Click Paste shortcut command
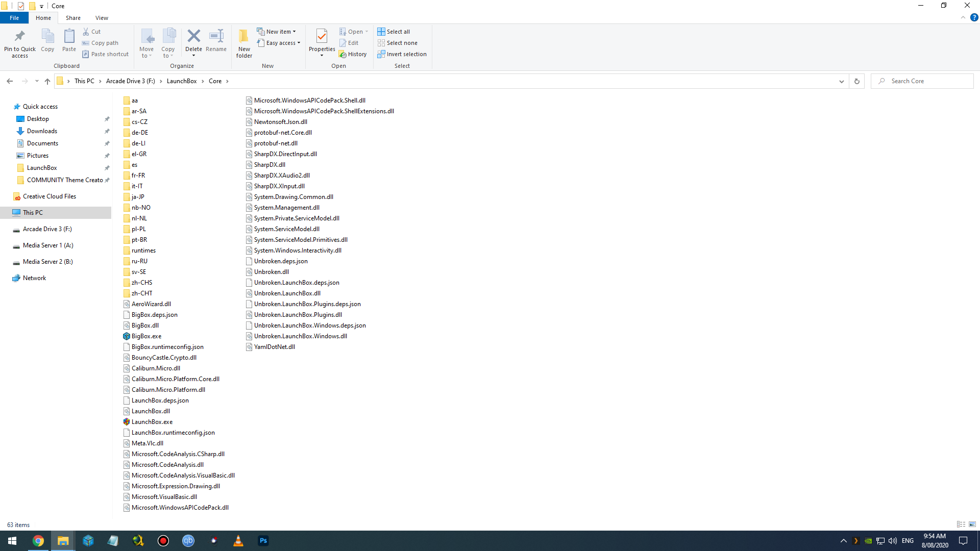 click(x=106, y=54)
